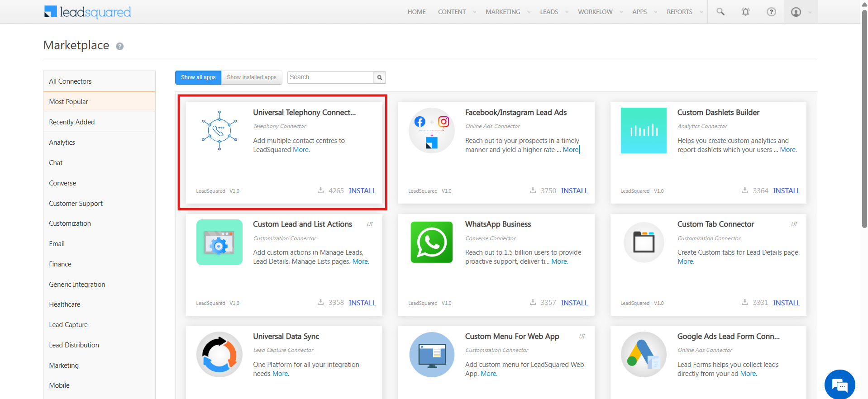Select Healthcare category
The image size is (868, 399).
coord(99,304)
